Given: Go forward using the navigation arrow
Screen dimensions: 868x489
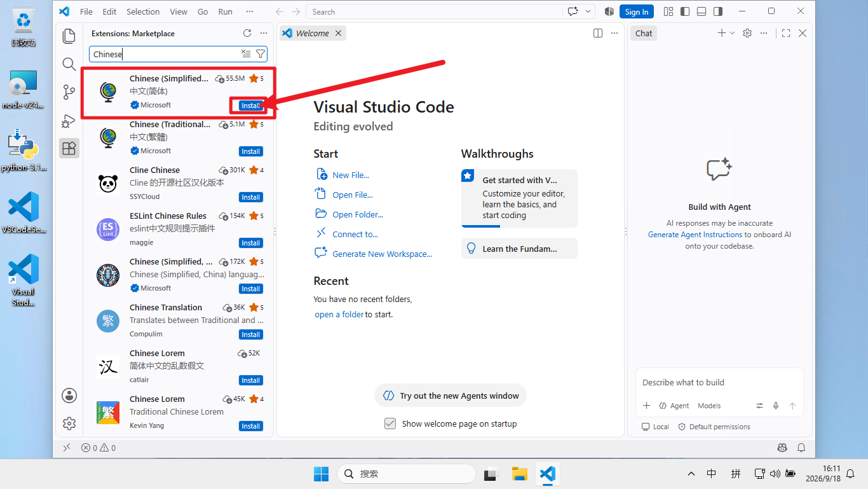Looking at the screenshot, I should coord(296,11).
